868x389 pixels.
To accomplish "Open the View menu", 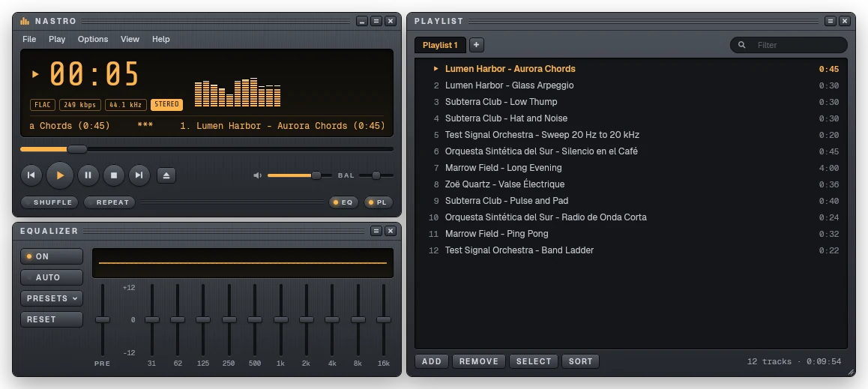I will click(130, 39).
